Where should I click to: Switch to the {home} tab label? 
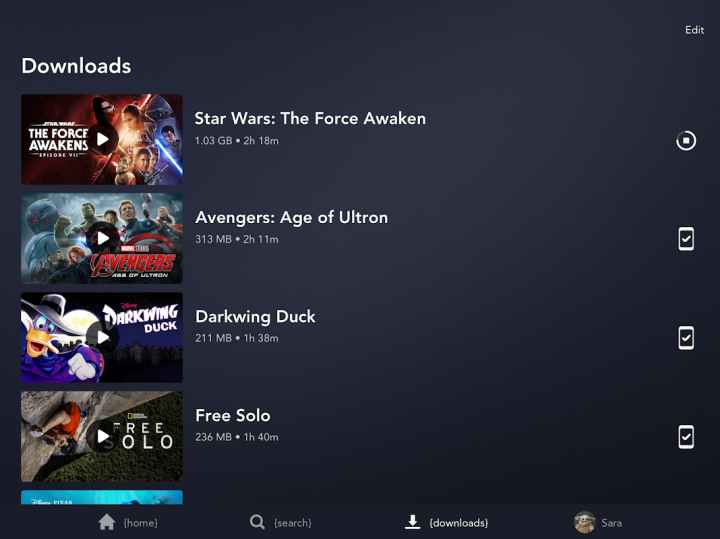point(141,522)
